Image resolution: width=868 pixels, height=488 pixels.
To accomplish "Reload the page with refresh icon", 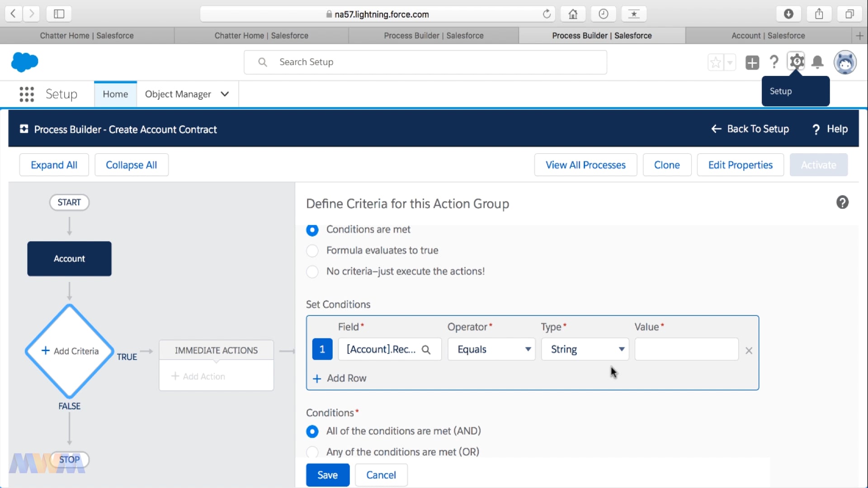I will click(x=547, y=14).
